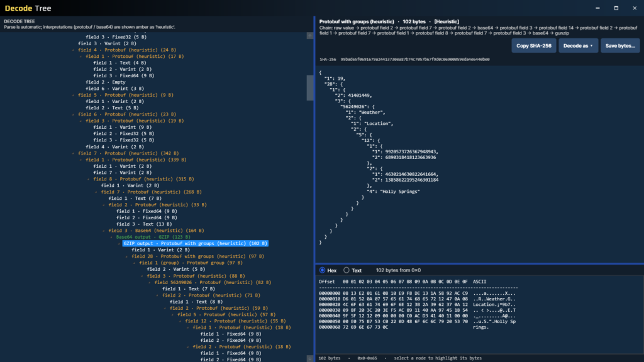Viewport: 644px width, 362px height.
Task: Click the "Location" value in JSON view
Action: [378, 124]
